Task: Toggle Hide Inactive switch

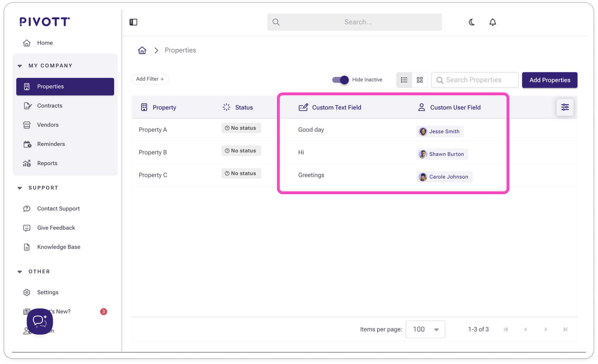Action: [x=340, y=80]
